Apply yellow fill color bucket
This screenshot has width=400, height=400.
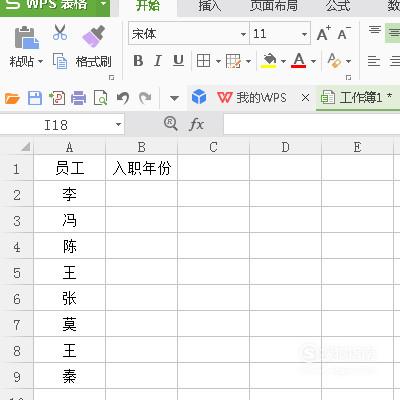coord(269,61)
